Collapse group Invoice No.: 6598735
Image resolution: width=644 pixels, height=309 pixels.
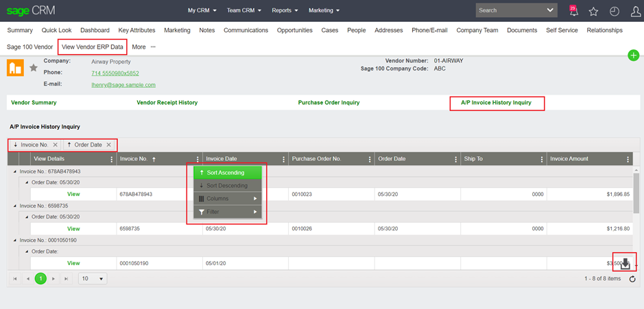[x=16, y=206]
